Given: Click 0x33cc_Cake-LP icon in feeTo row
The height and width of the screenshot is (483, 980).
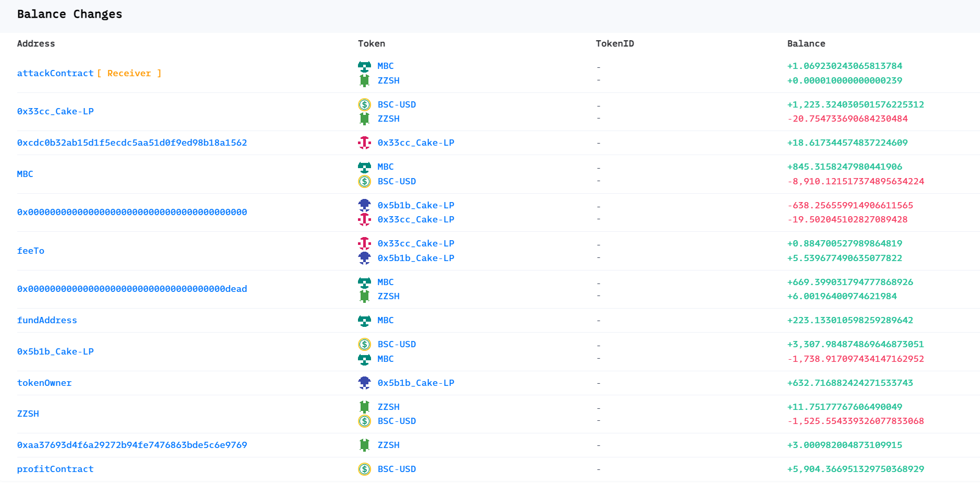Looking at the screenshot, I should click(364, 243).
